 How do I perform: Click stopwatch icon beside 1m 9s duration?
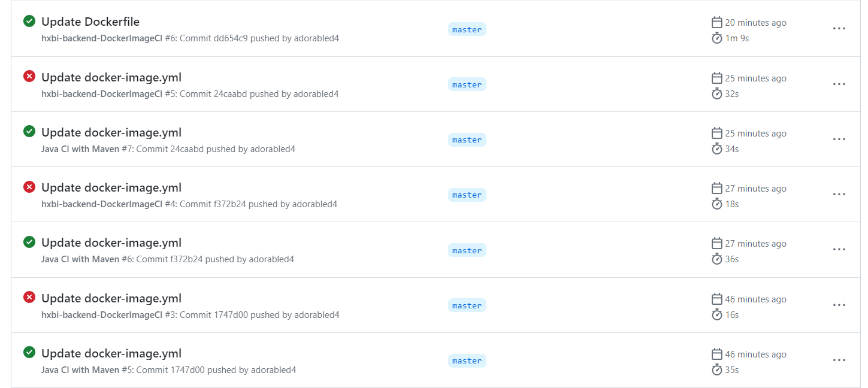point(716,38)
